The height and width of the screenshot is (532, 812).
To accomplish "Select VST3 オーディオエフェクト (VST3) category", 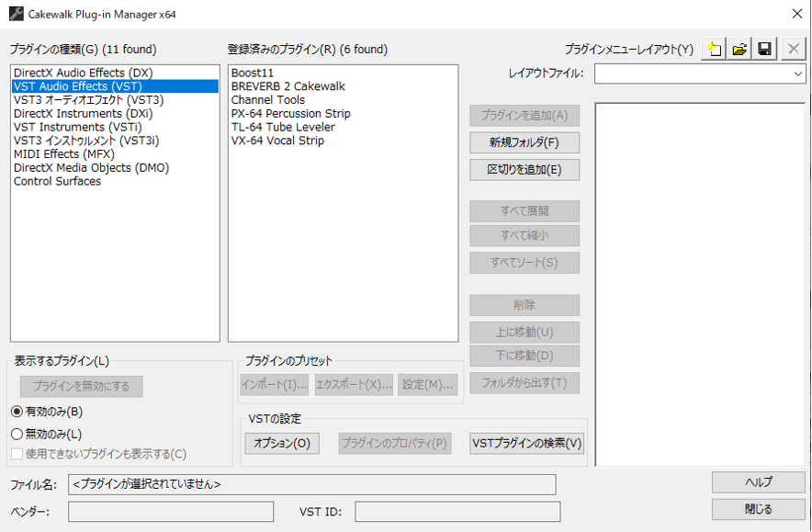I will [x=88, y=99].
